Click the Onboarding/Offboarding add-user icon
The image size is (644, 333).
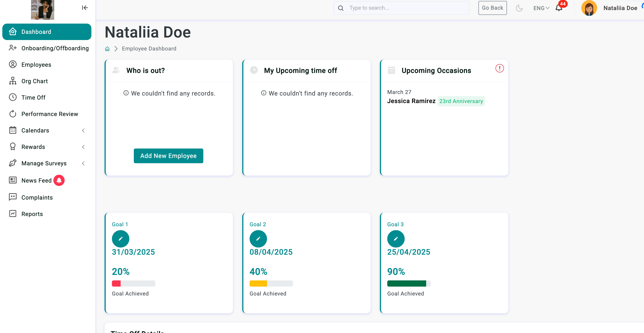[13, 48]
